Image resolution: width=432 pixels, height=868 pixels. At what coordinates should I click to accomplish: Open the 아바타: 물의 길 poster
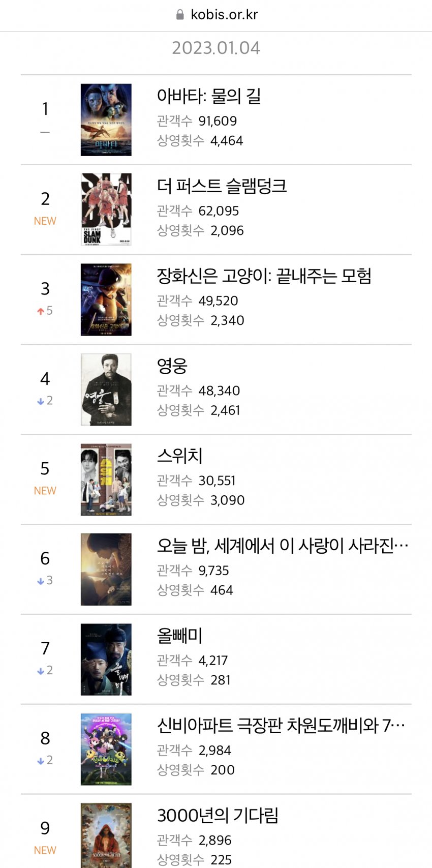click(106, 120)
